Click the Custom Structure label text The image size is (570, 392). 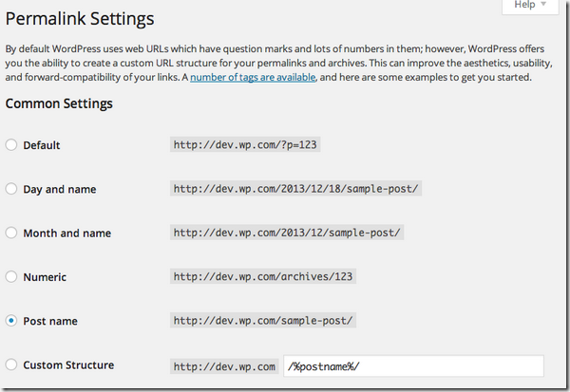(x=67, y=364)
